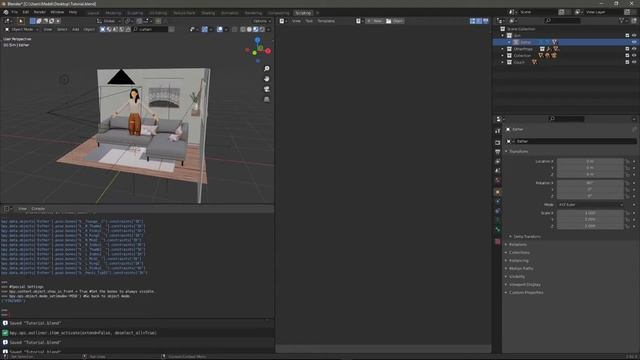
Task: Open the Render properties tab
Action: click(x=498, y=142)
